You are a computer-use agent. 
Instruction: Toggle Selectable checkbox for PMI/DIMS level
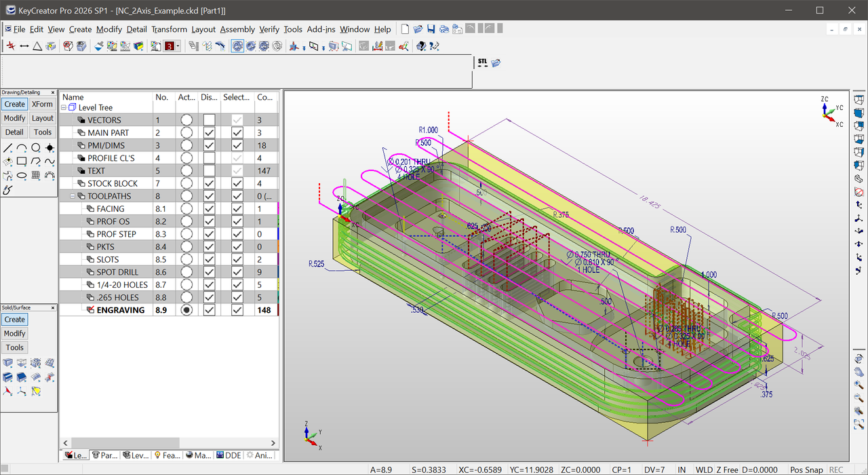click(237, 145)
